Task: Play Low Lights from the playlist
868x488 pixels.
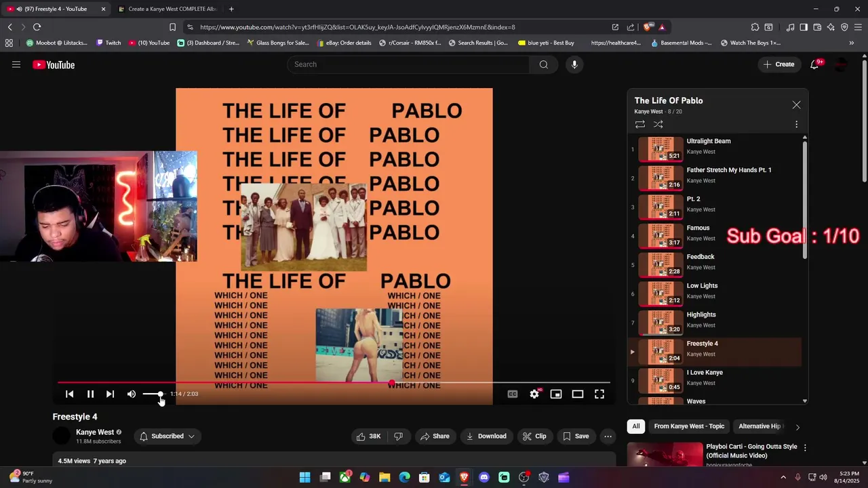Action: click(715, 293)
